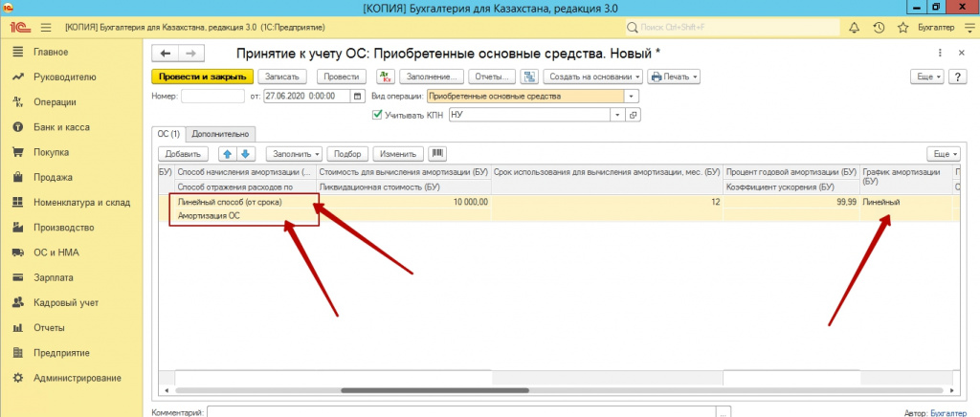980x417 pixels.
Task: Show document postings ДтКт icon
Action: (x=385, y=77)
